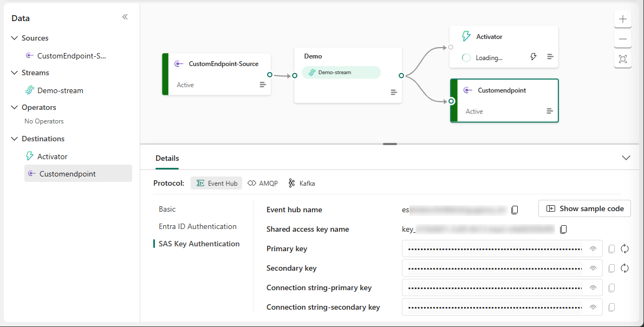Select the AMQP protocol
Image resolution: width=644 pixels, height=327 pixels.
coord(263,184)
